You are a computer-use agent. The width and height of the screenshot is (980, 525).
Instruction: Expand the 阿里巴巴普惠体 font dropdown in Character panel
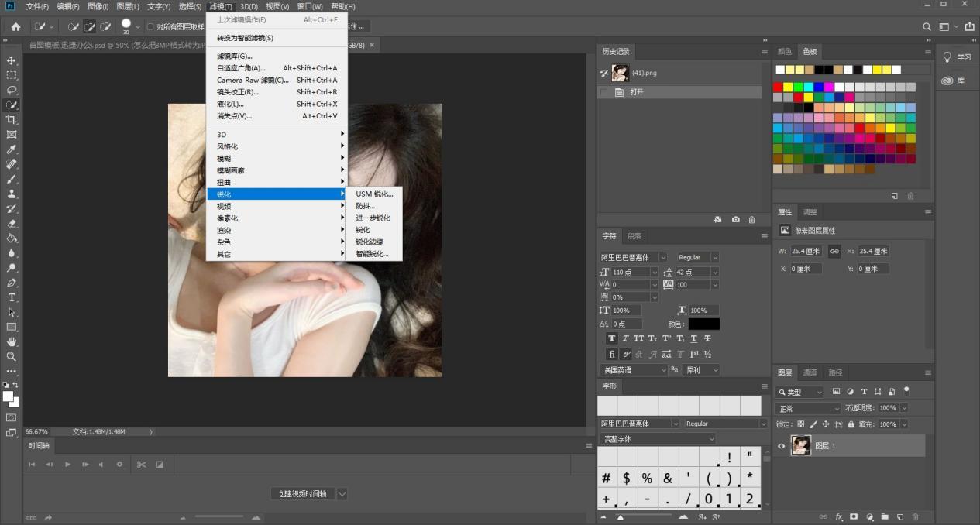coord(663,257)
